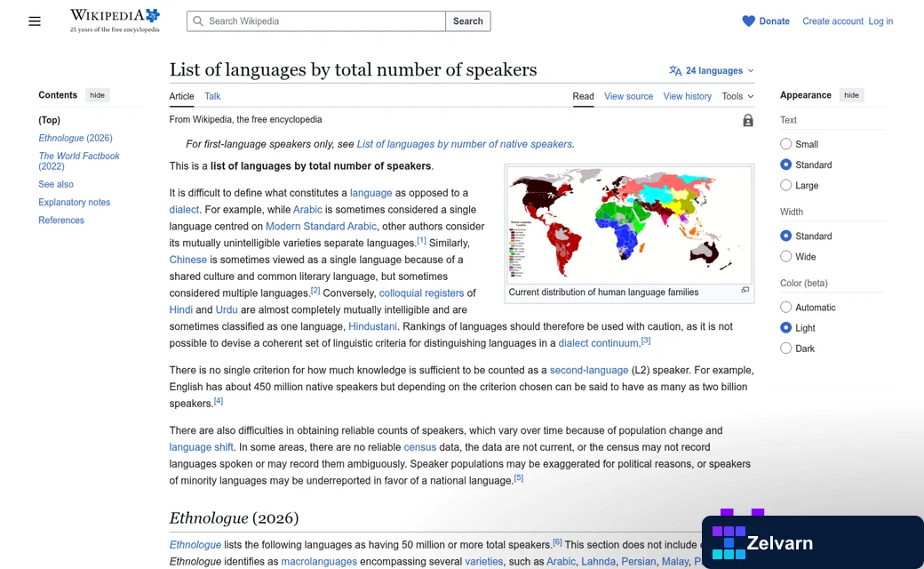Go to the Wikipedia logo home
Viewport: 924px width, 569px height.
[115, 20]
